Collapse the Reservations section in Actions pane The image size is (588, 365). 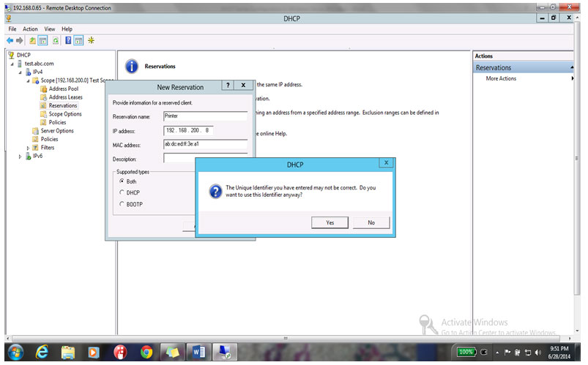[571, 67]
